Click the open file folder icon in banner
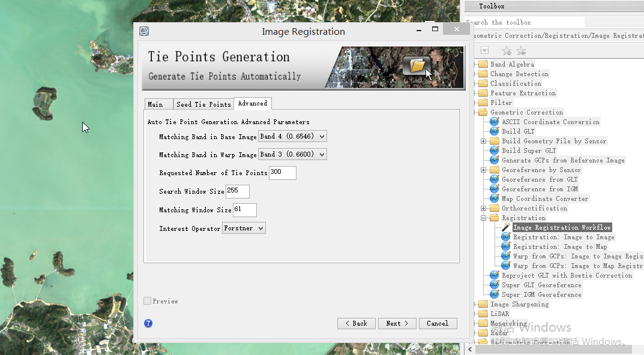 click(417, 65)
